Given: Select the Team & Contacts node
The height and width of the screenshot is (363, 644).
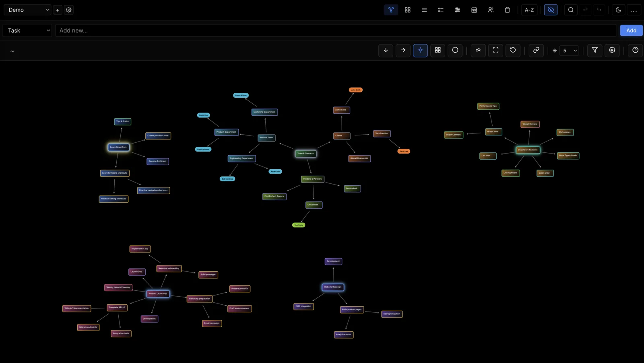Looking at the screenshot, I should tap(305, 154).
